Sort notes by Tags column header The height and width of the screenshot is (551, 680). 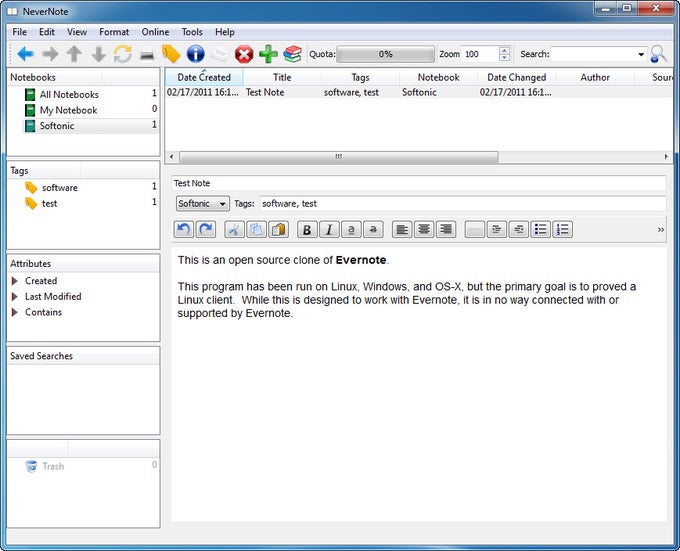tap(360, 78)
